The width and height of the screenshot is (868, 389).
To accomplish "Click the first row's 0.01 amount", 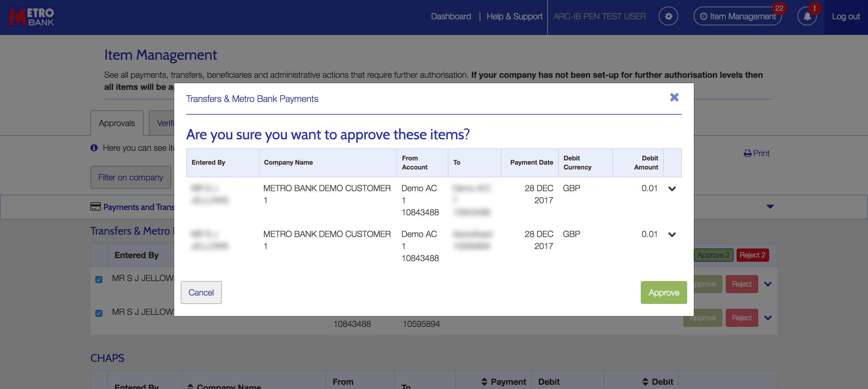I will [x=649, y=188].
